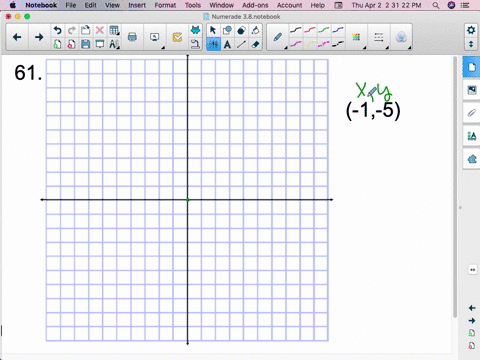The width and height of the screenshot is (480, 360).
Task: Toggle the highlighted Pens tool button
Action: [213, 44]
